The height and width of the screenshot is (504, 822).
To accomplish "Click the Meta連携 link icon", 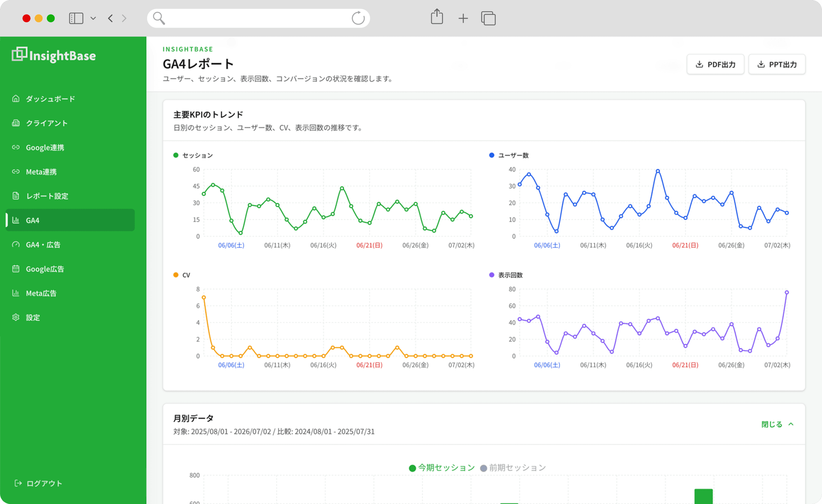I will [x=16, y=172].
